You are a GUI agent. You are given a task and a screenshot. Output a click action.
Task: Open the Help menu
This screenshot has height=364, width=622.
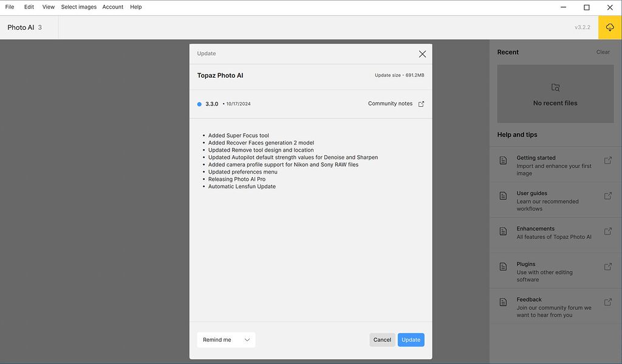click(x=135, y=7)
